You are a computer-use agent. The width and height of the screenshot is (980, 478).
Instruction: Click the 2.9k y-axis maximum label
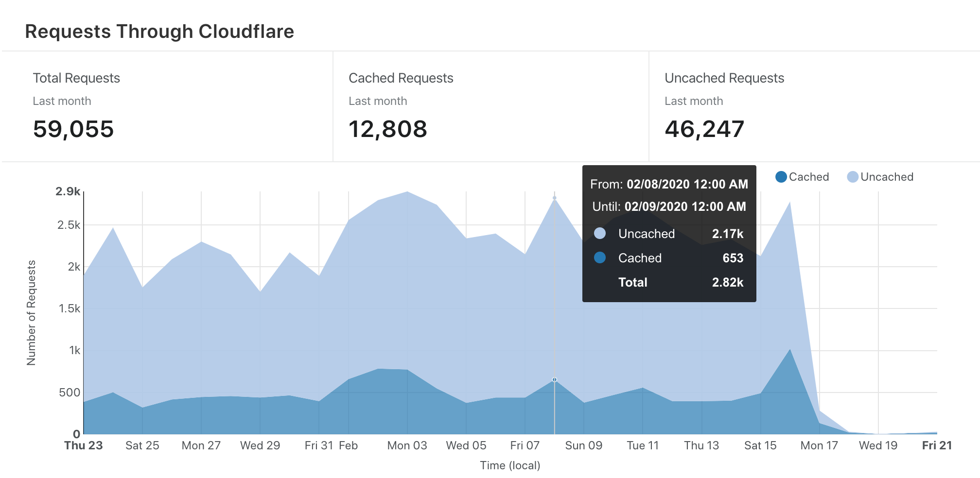point(68,191)
